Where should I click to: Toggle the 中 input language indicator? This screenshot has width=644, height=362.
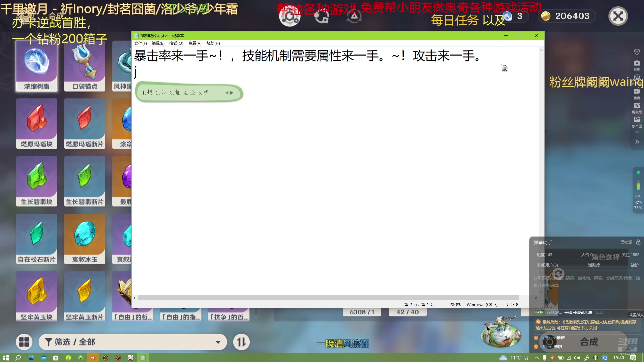pyautogui.click(x=595, y=358)
